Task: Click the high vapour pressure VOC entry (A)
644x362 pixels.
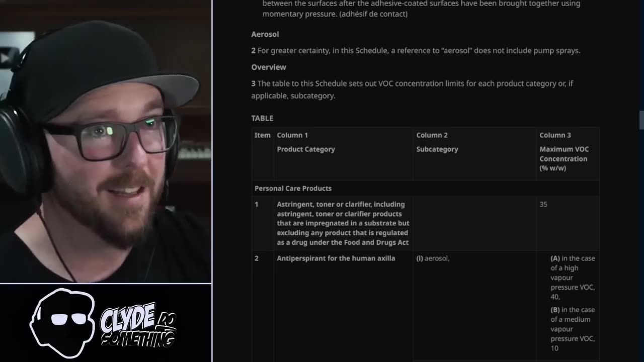Action: [573, 278]
